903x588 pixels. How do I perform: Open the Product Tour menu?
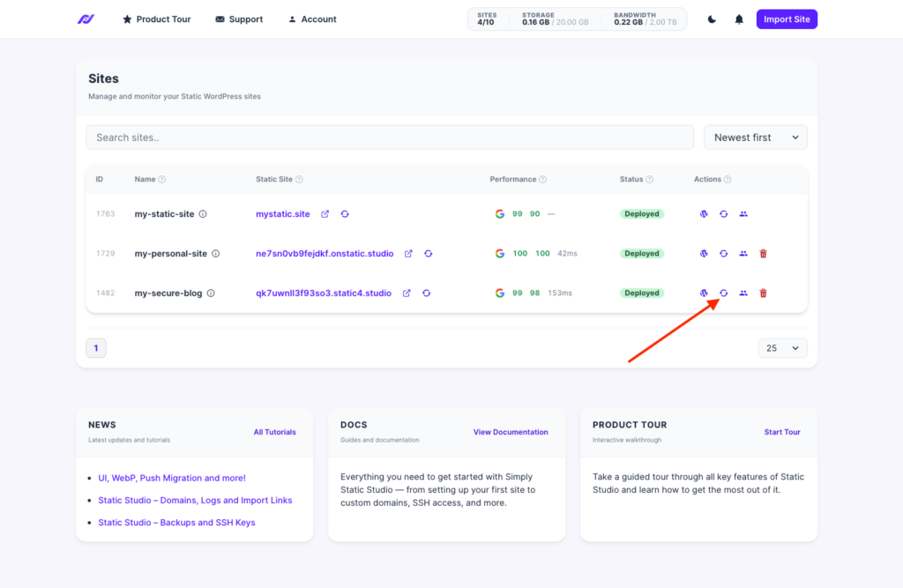pyautogui.click(x=157, y=19)
